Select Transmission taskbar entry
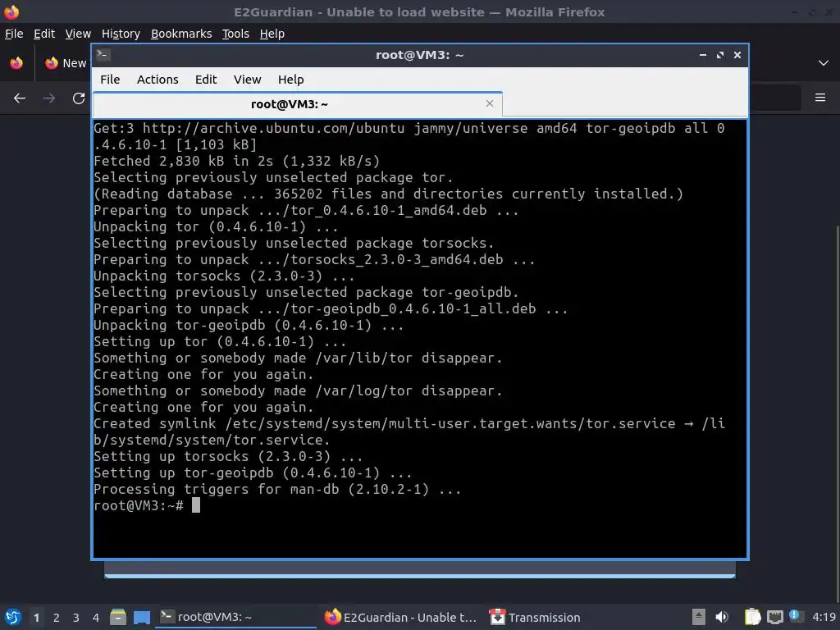This screenshot has width=840, height=630. click(536, 617)
